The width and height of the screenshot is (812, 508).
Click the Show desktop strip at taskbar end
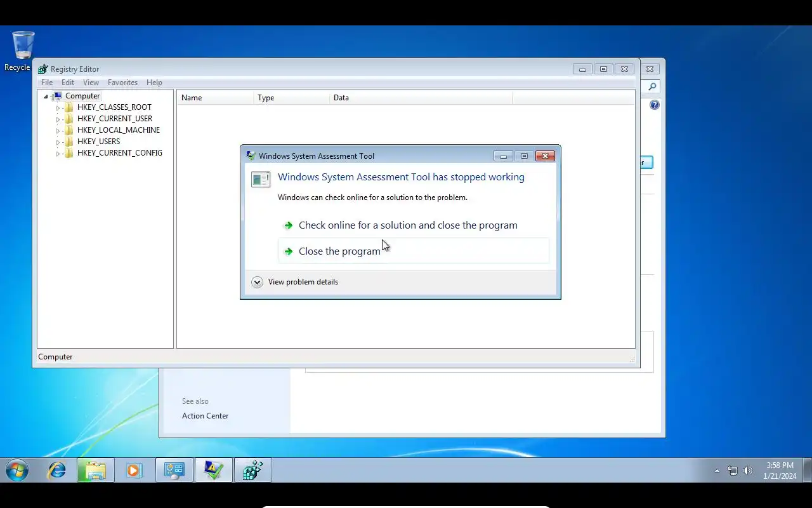pos(808,471)
